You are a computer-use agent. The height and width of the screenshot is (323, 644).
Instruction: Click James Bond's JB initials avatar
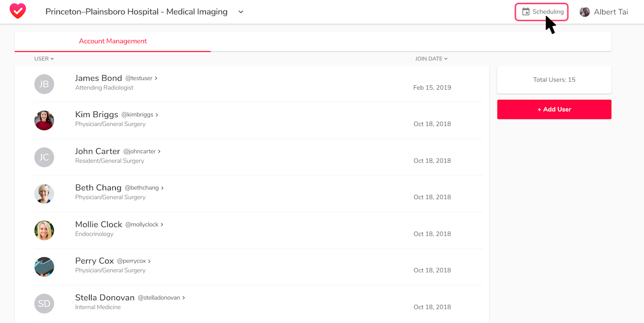(44, 84)
